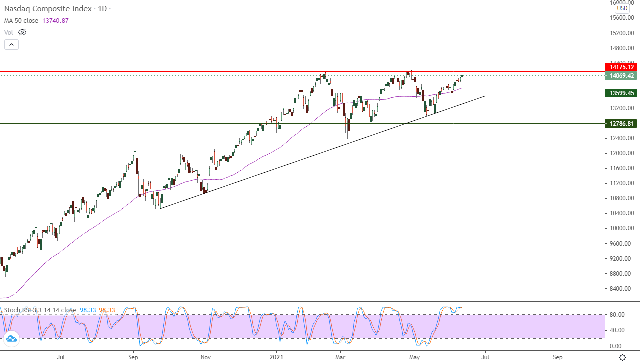Click the 13200.00 price axis label
Viewport: 640px width, 364px height.
coord(622,108)
